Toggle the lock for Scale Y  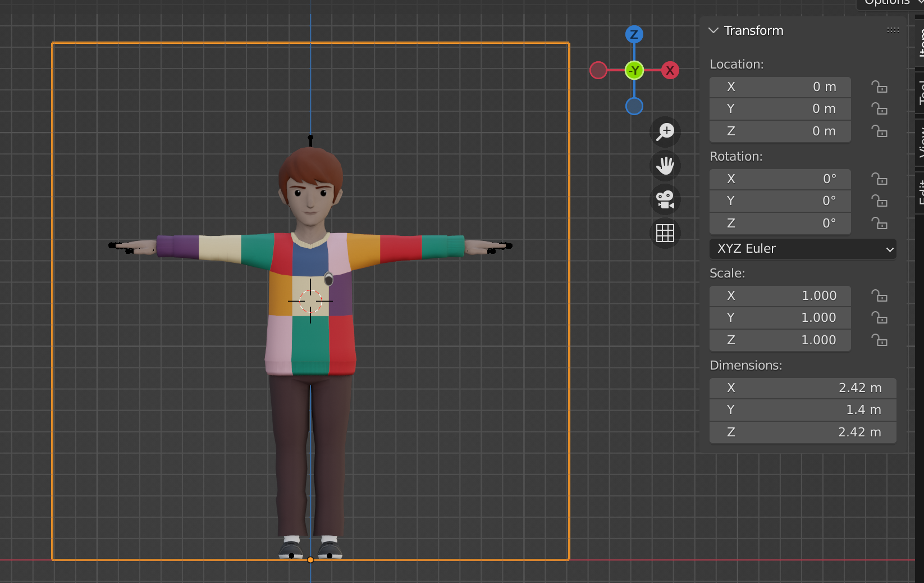pyautogui.click(x=879, y=318)
